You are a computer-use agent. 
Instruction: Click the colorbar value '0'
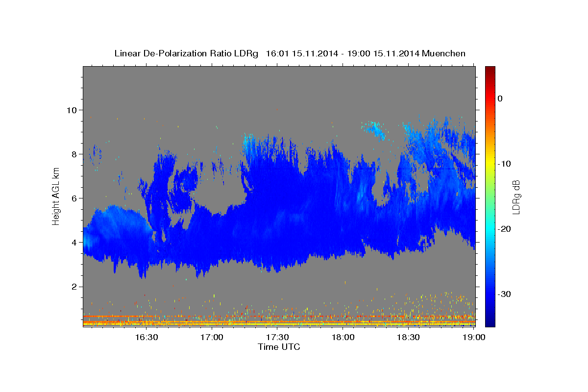[x=500, y=98]
